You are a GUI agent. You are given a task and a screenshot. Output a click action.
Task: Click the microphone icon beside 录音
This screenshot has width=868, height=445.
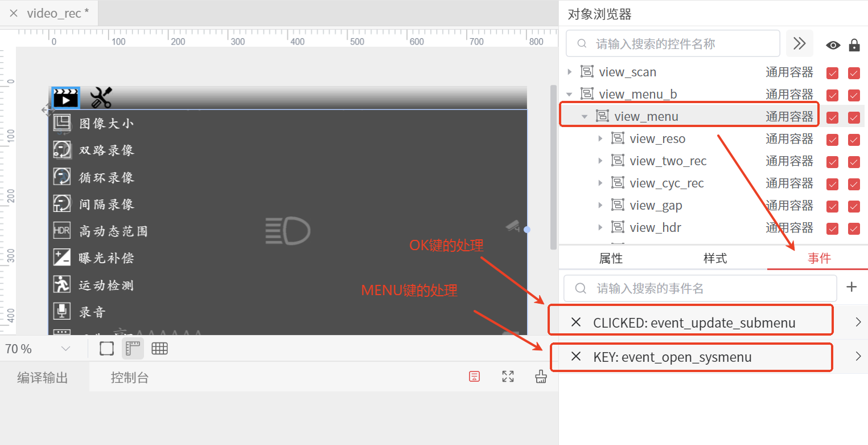[x=61, y=311]
